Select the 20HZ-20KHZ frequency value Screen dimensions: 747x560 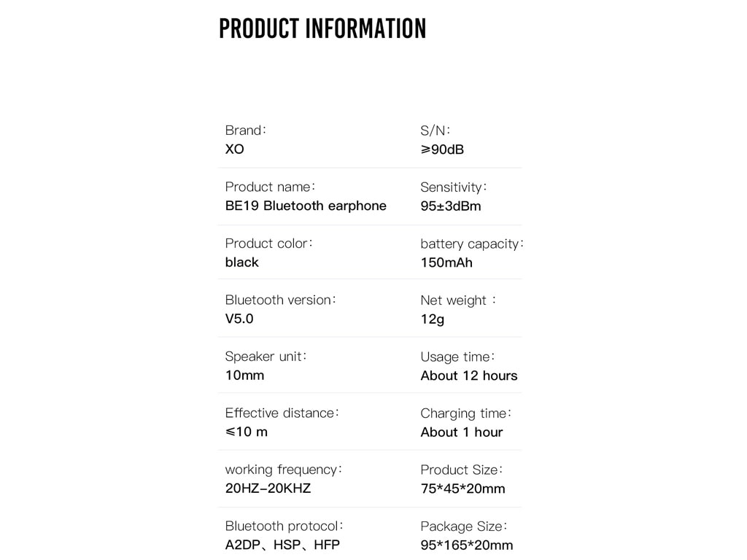pyautogui.click(x=268, y=488)
